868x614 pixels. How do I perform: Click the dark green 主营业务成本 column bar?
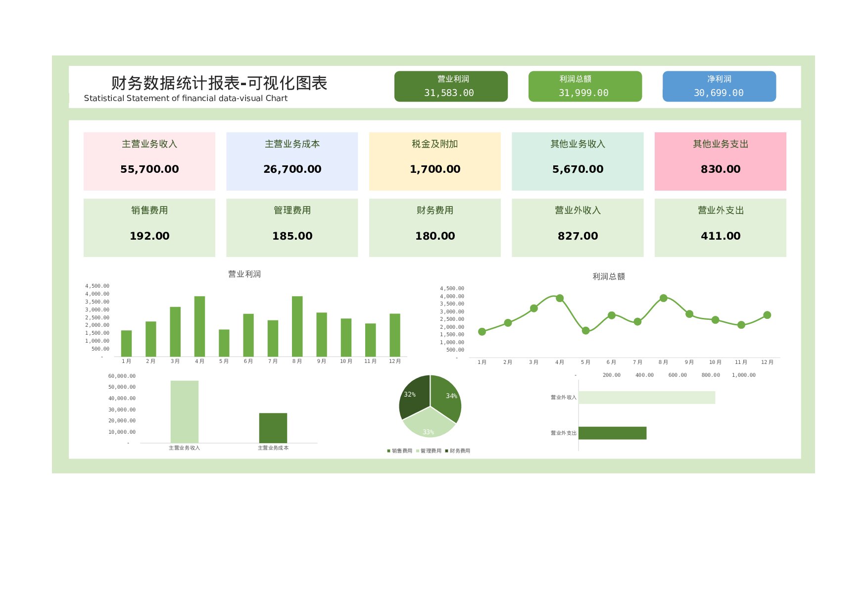[273, 428]
